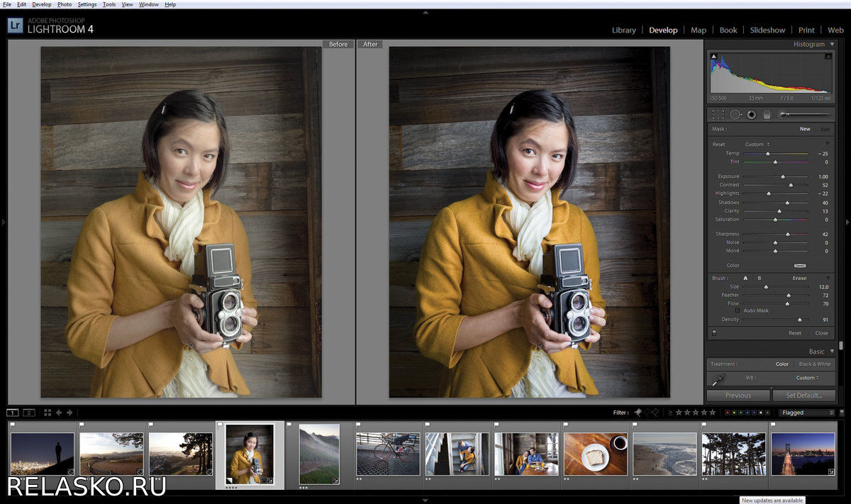Open the WB Custom preset dropdown
The image size is (851, 504).
[807, 378]
